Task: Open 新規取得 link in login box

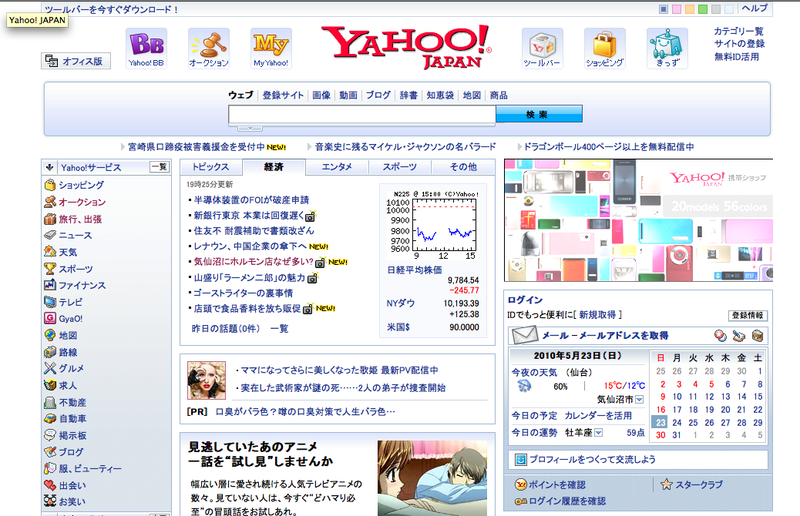Action: [x=597, y=315]
